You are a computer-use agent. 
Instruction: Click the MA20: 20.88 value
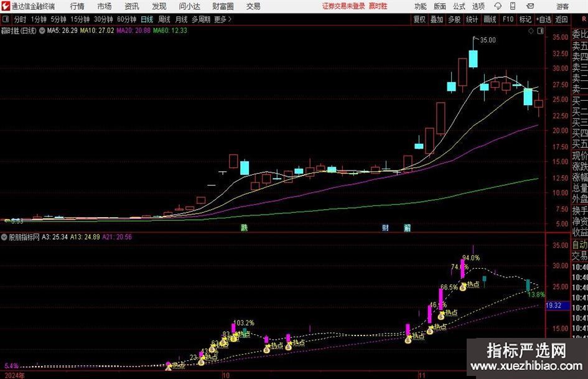click(x=134, y=30)
